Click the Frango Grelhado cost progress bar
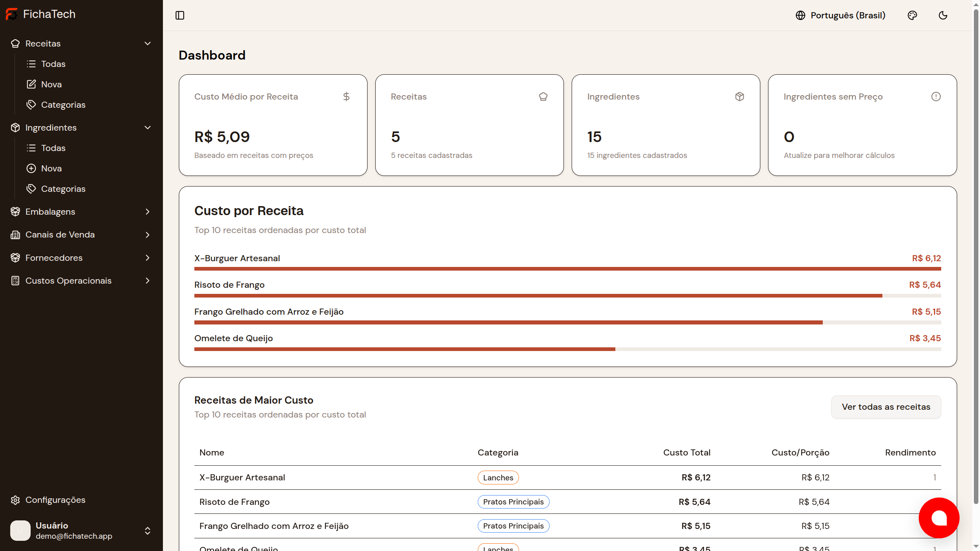Image resolution: width=980 pixels, height=551 pixels. pos(568,322)
